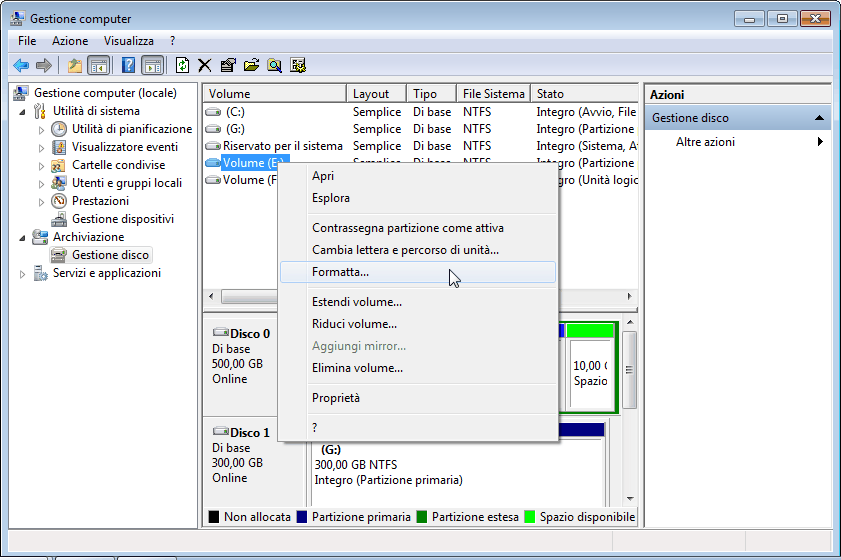
Task: Click the volume list horizontal scrollbar right arrow
Action: 630,296
